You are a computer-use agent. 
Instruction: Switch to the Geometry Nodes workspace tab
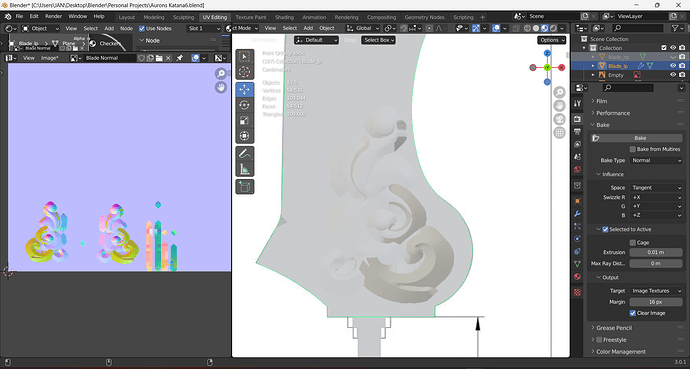point(425,17)
